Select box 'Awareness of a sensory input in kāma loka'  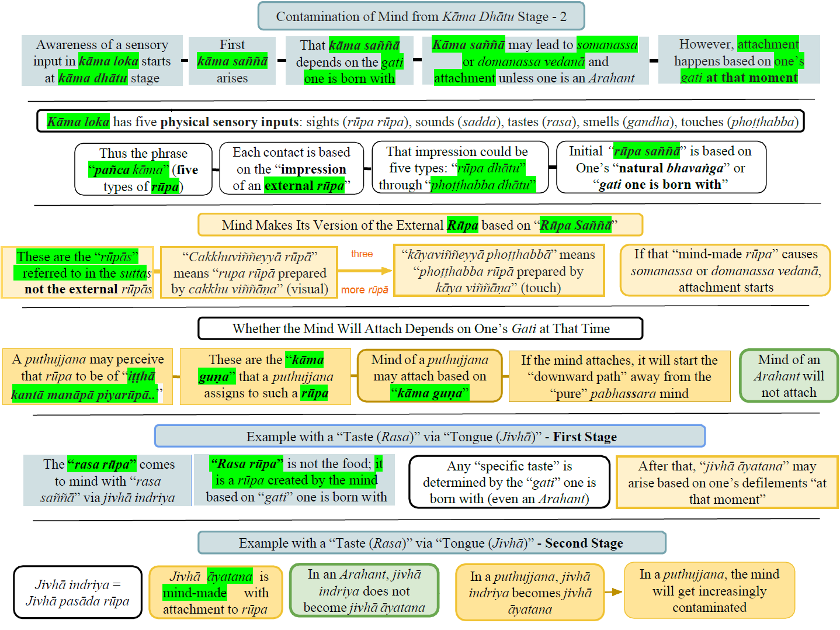102,61
